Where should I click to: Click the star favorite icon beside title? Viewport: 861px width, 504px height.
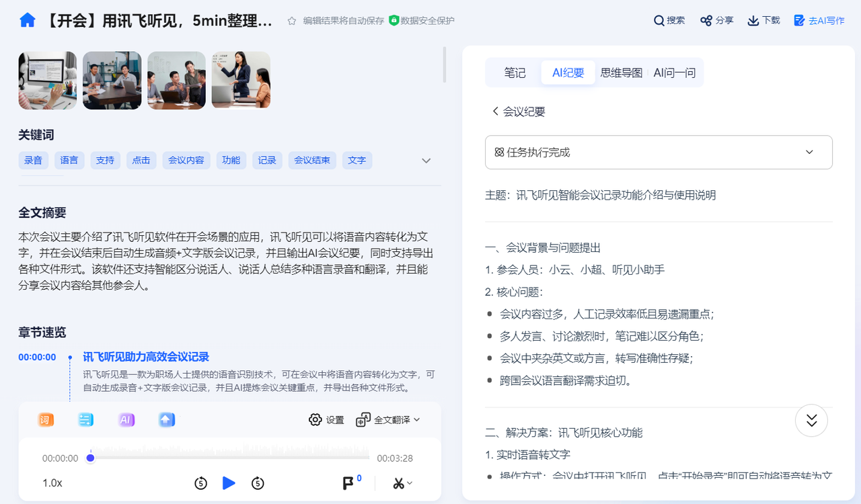[292, 21]
